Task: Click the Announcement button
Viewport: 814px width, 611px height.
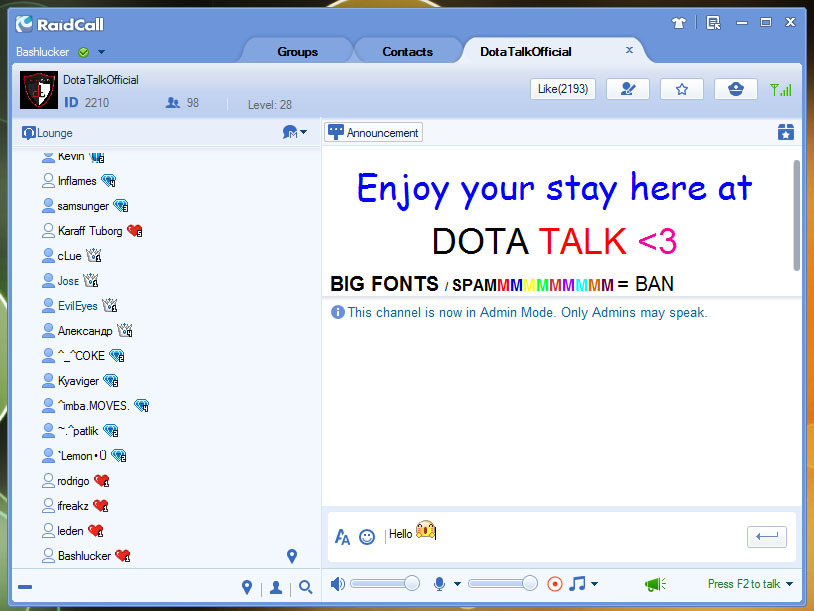Action: click(x=373, y=132)
